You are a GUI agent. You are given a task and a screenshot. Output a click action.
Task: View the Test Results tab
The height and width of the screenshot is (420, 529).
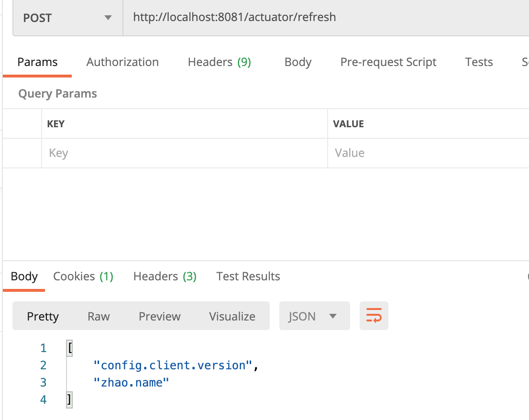pos(248,276)
